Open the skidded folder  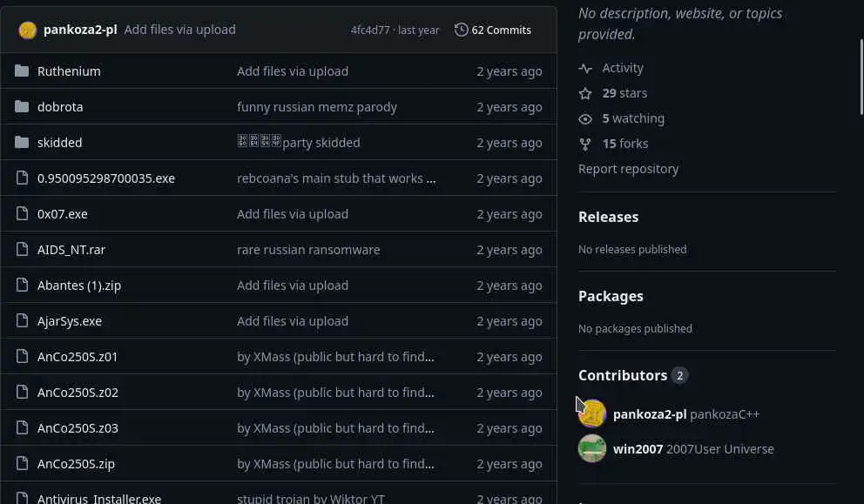click(x=59, y=143)
